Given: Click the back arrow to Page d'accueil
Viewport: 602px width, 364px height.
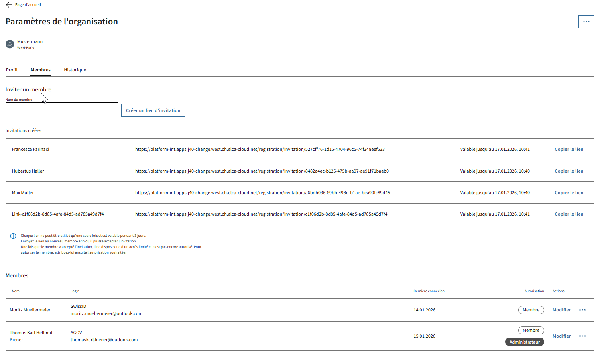Looking at the screenshot, I should pyautogui.click(x=9, y=5).
